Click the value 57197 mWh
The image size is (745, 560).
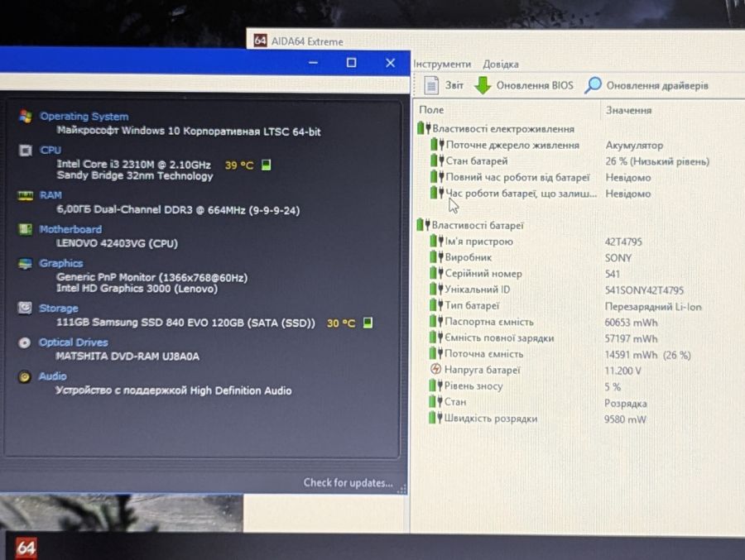click(x=631, y=338)
